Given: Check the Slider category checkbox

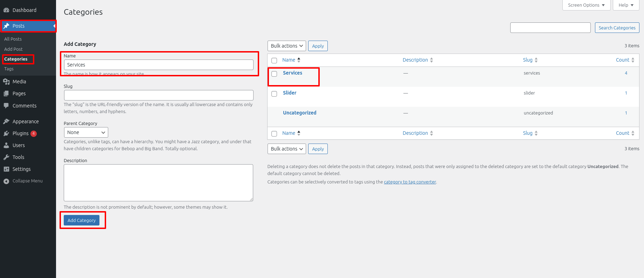Looking at the screenshot, I should click(274, 94).
